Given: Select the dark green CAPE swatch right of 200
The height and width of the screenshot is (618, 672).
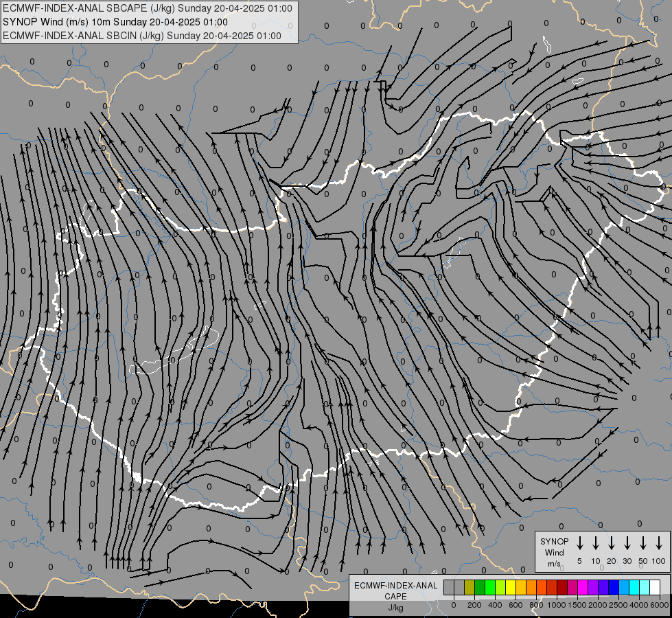Looking at the screenshot, I should click(x=480, y=587).
